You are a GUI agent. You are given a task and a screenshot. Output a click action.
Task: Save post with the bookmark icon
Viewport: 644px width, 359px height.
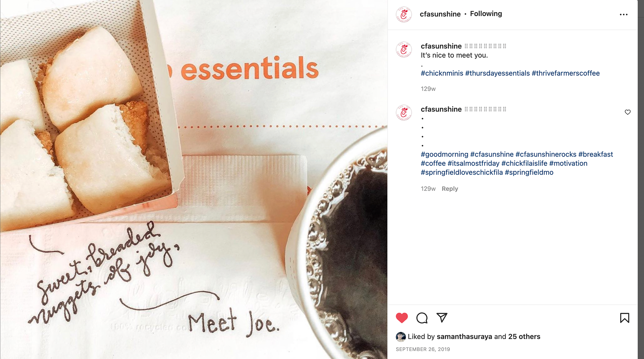(x=625, y=318)
